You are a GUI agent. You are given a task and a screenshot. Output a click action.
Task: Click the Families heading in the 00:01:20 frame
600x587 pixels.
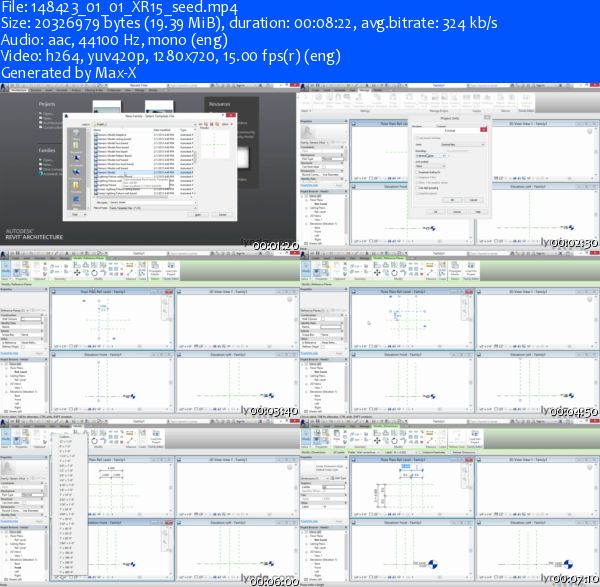point(47,150)
